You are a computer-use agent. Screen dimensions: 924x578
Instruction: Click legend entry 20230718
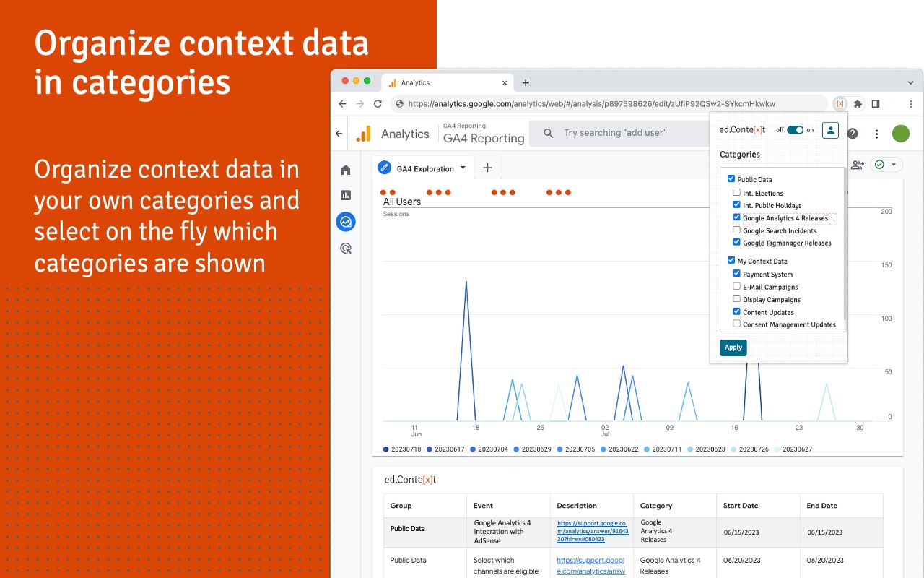click(402, 449)
